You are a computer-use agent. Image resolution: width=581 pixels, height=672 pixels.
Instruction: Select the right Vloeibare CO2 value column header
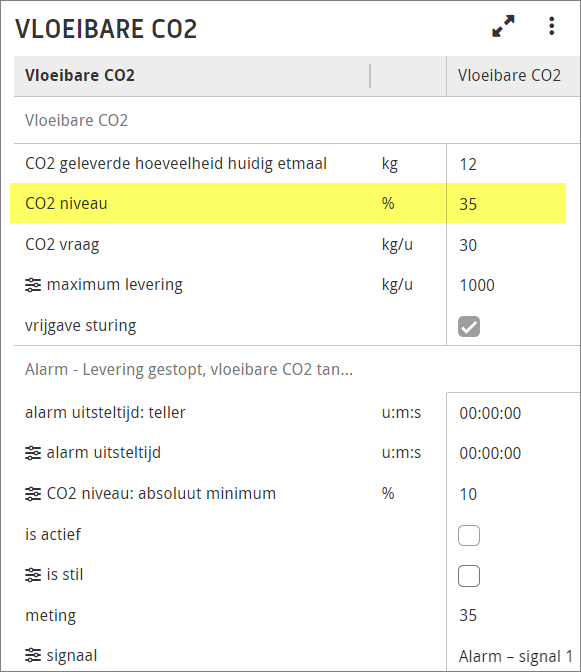[x=509, y=75]
